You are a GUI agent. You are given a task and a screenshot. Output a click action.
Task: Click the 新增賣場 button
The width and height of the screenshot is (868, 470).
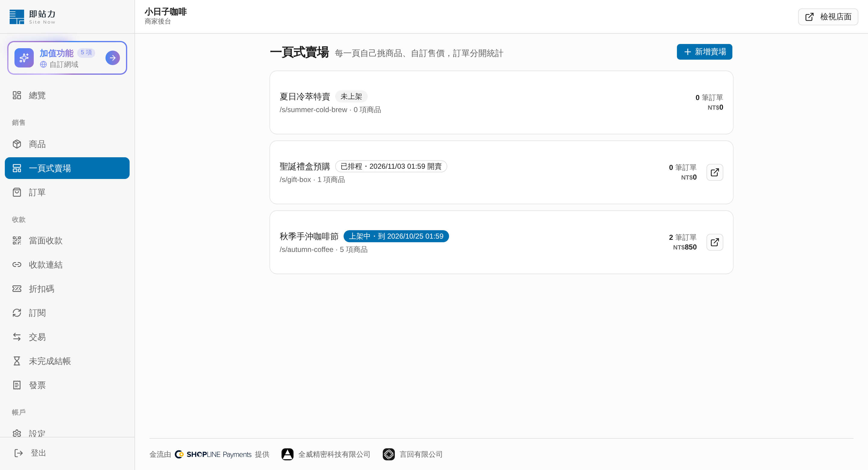pyautogui.click(x=704, y=52)
